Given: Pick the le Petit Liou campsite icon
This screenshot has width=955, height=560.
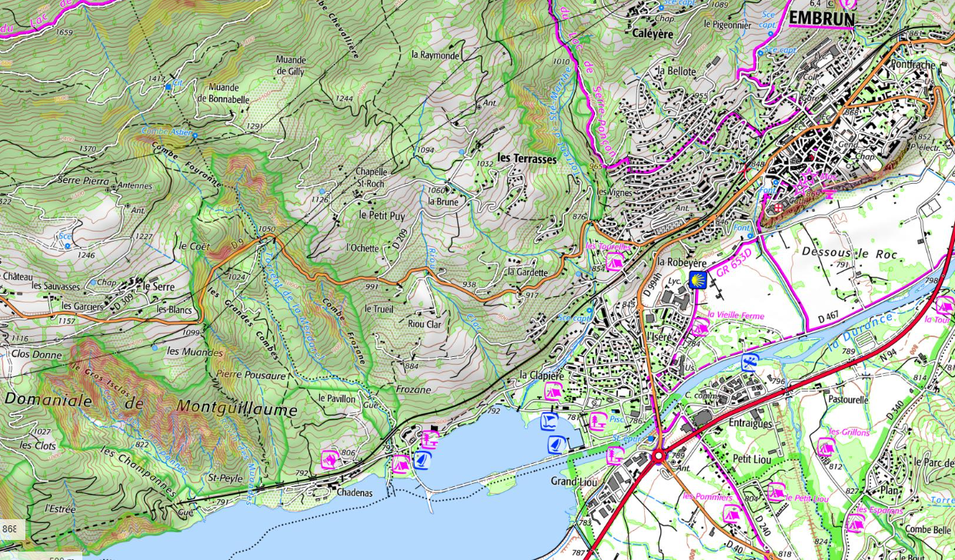Looking at the screenshot, I should [776, 492].
